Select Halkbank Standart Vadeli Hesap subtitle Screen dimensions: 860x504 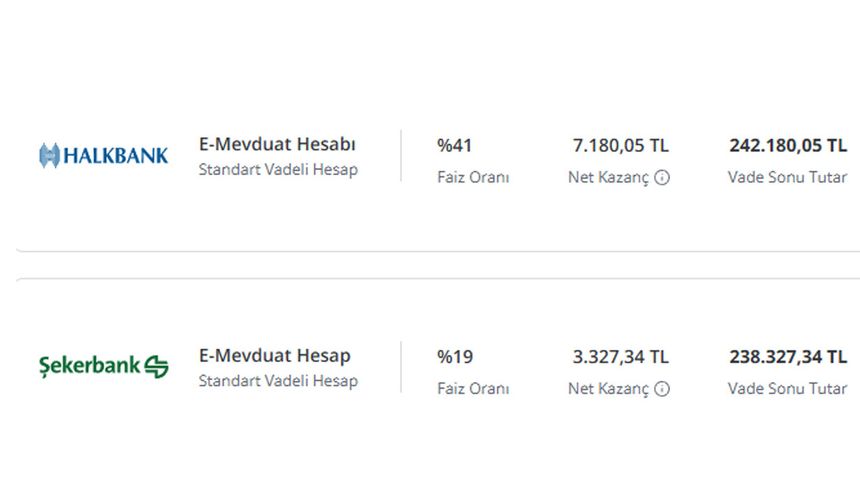click(278, 169)
